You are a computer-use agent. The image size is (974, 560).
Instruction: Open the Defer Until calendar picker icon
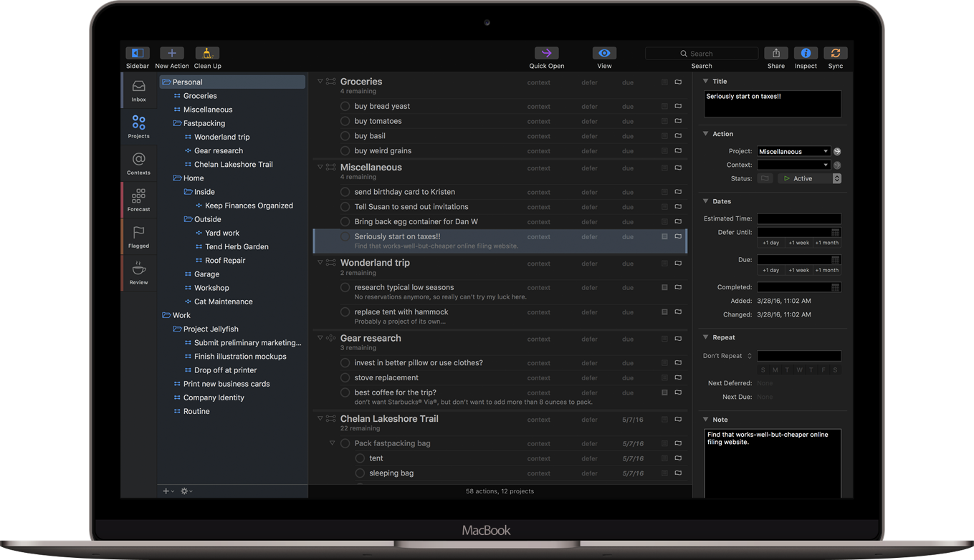(x=836, y=233)
